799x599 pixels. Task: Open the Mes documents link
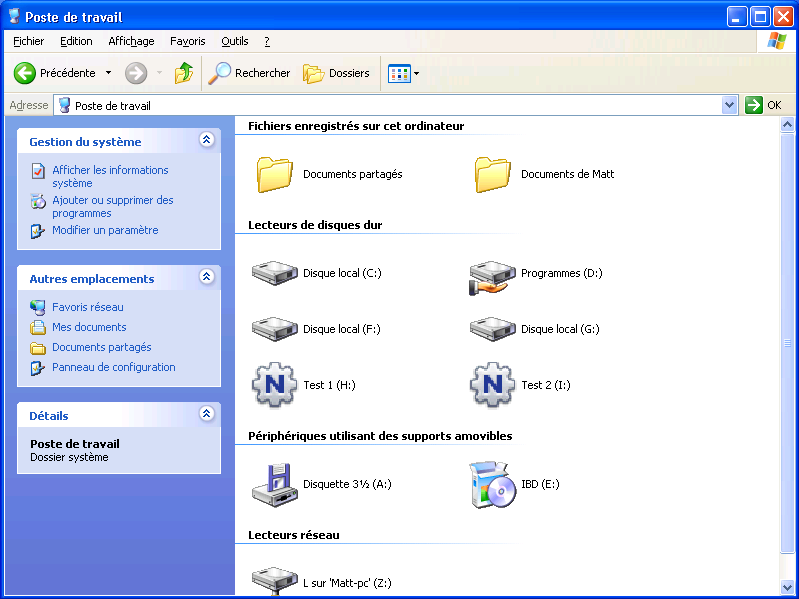point(89,327)
